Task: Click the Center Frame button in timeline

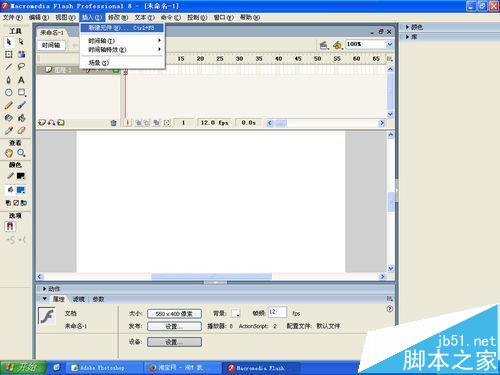Action: [x=127, y=123]
